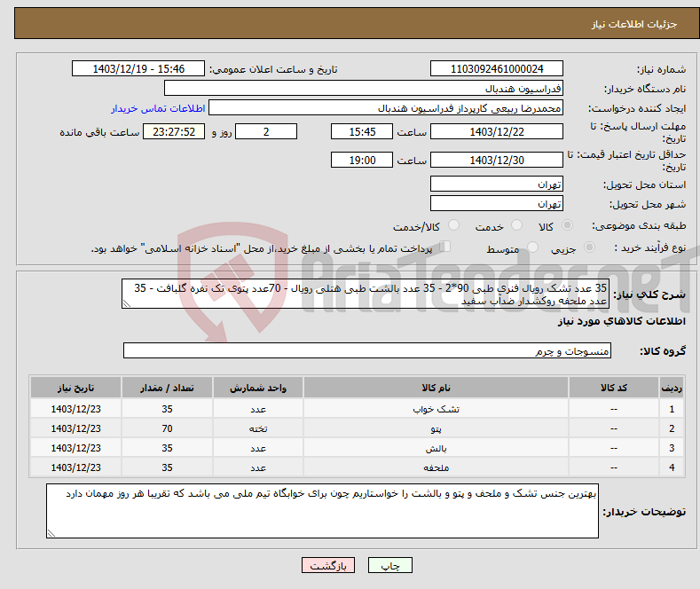This screenshot has width=700, height=589.
Task: Click the تشک خواب item name cell
Action: (436, 409)
